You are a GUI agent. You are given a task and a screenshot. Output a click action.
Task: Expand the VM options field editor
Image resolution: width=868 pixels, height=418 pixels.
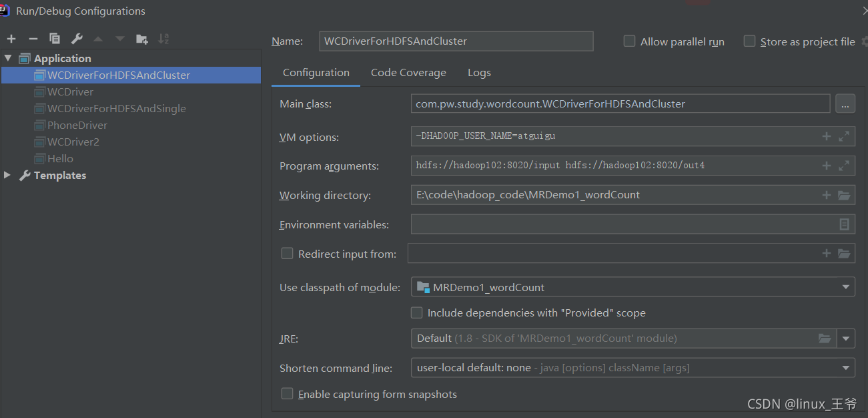pos(844,136)
